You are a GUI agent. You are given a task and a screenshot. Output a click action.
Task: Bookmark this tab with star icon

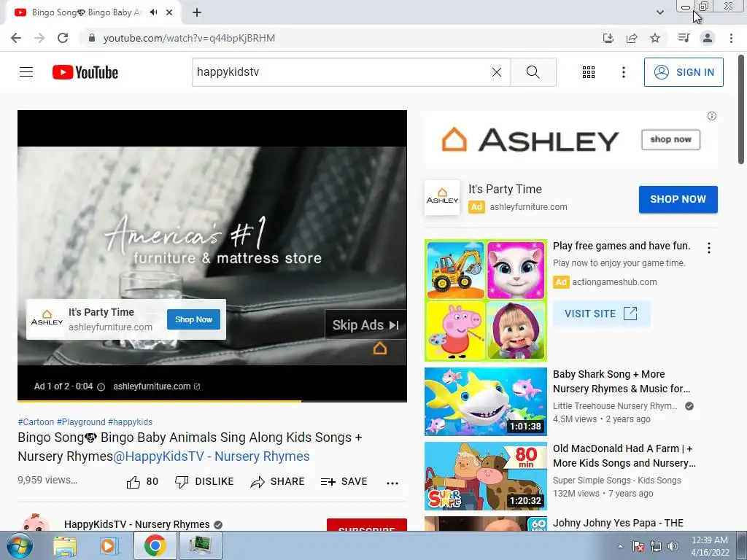coord(655,38)
